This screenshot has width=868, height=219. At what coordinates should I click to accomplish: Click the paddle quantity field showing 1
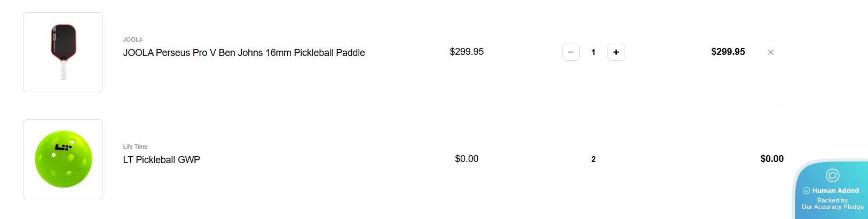593,52
